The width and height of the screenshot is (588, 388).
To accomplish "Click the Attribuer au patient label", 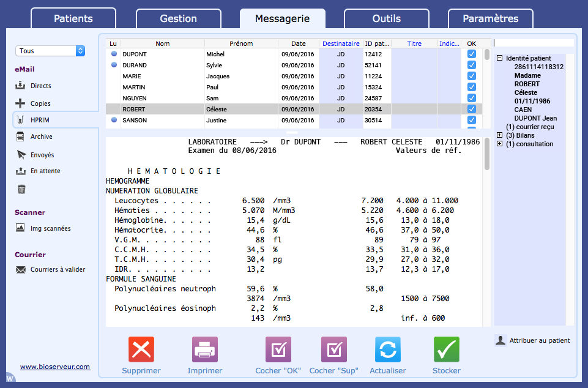I will click(540, 340).
